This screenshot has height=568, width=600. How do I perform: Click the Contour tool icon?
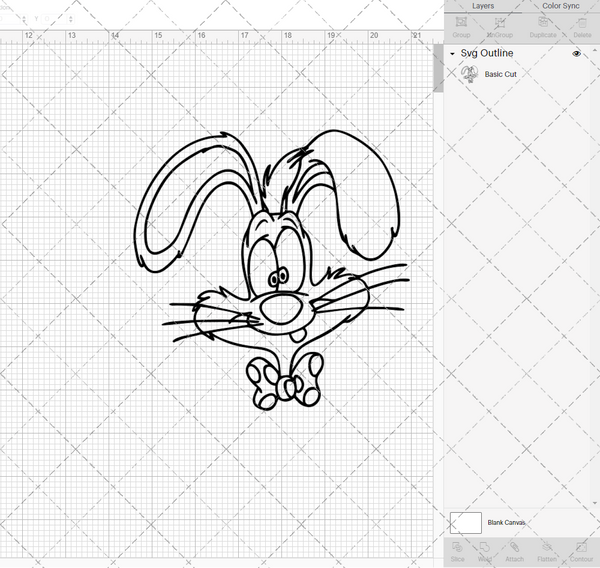[x=581, y=547]
